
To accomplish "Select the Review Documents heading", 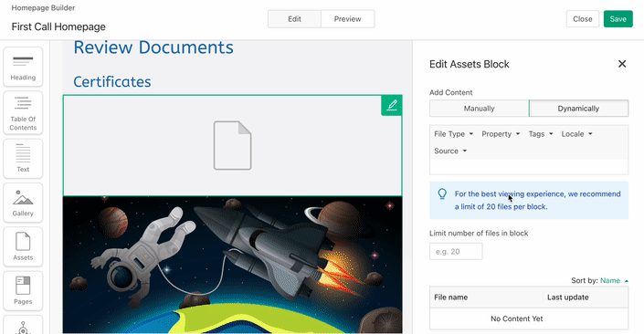I will pos(153,47).
